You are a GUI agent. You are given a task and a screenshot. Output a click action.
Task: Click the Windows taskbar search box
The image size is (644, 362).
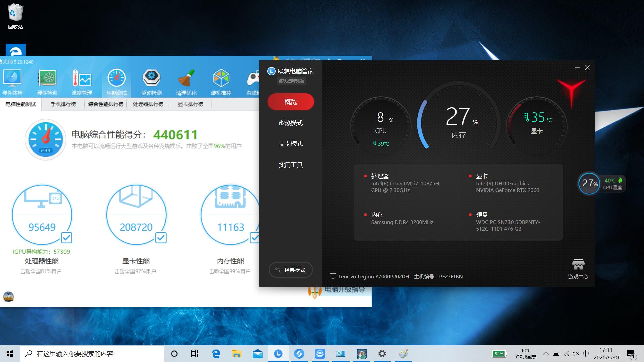click(x=92, y=354)
